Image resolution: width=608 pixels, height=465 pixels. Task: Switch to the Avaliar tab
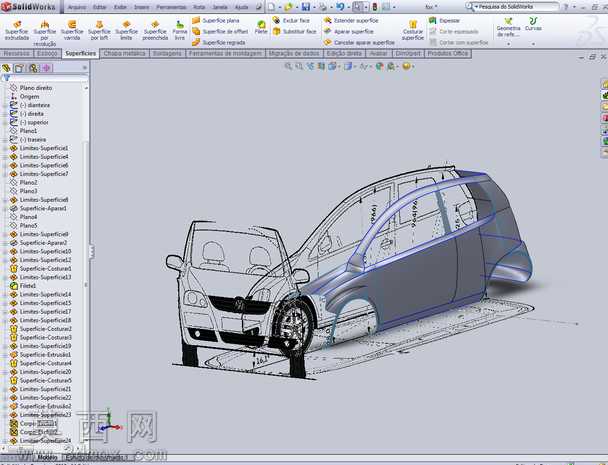coord(378,53)
